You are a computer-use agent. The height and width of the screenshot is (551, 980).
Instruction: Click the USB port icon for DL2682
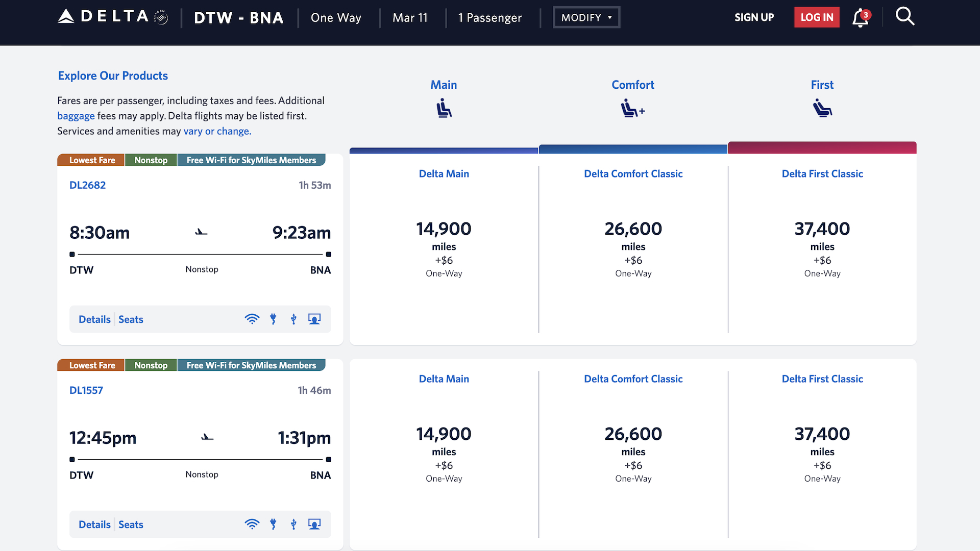(x=293, y=319)
